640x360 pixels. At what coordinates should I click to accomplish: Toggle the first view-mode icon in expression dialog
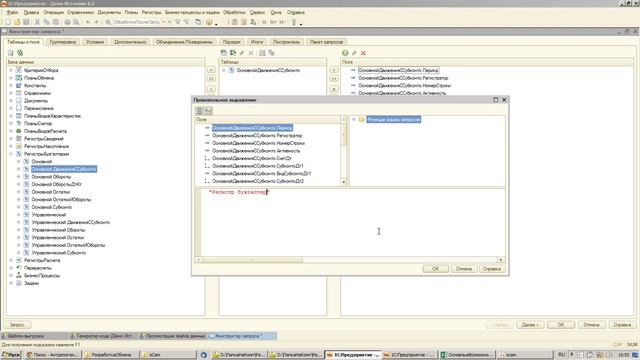coord(200,111)
